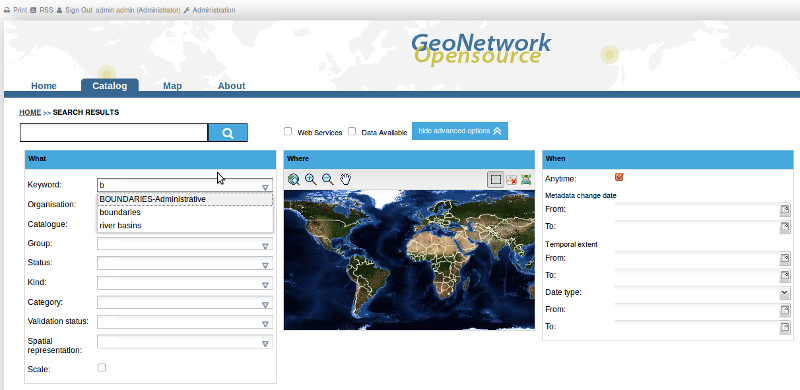Activate the pan hand tool

345,179
